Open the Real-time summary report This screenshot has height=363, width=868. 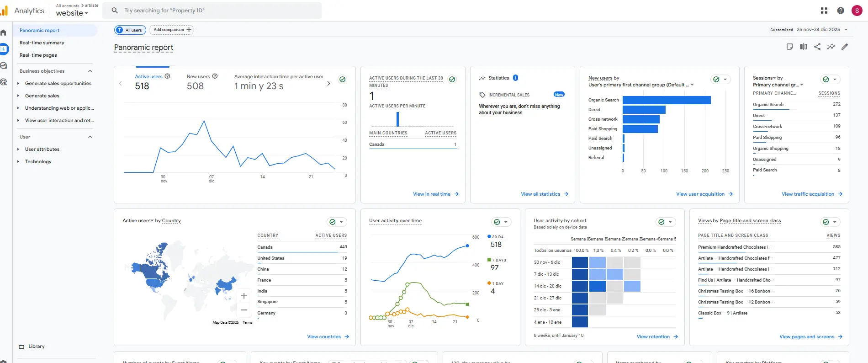42,43
